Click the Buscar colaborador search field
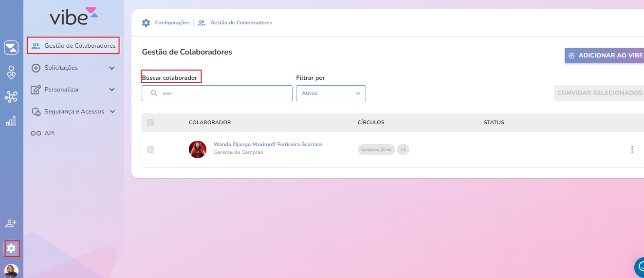Viewport: 644px width, 278px height. [x=217, y=93]
